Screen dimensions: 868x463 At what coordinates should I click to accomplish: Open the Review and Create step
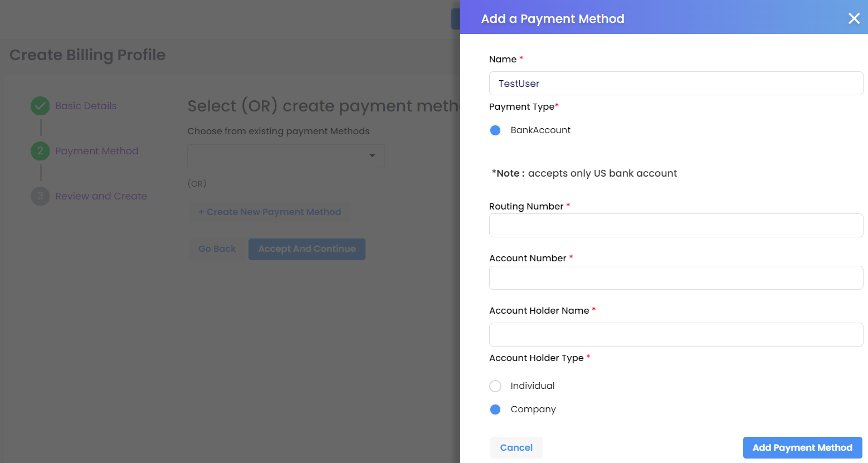pyautogui.click(x=101, y=196)
